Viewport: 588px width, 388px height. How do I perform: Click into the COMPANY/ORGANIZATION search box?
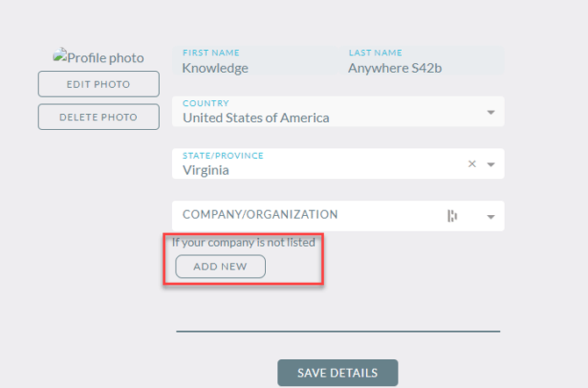click(312, 216)
